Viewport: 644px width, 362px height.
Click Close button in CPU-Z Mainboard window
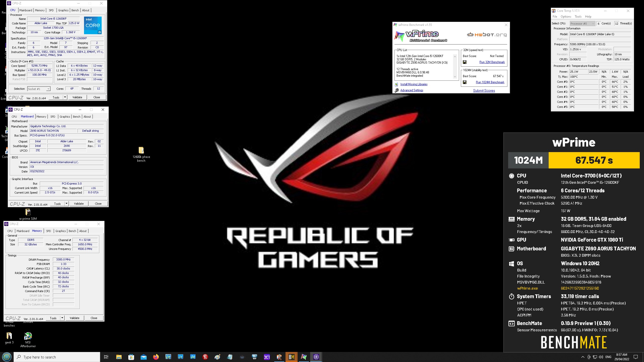(x=98, y=204)
